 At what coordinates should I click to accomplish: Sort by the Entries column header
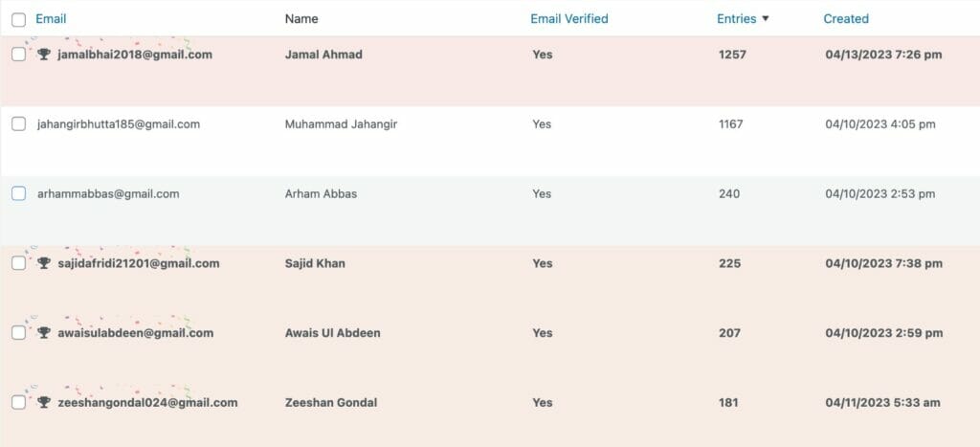(x=736, y=19)
